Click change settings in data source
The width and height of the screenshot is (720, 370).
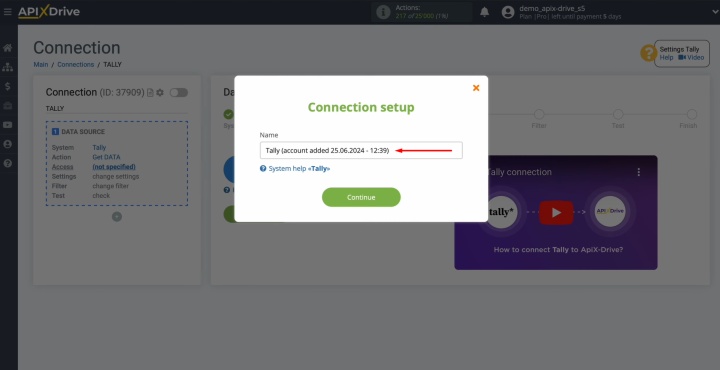[x=116, y=177]
